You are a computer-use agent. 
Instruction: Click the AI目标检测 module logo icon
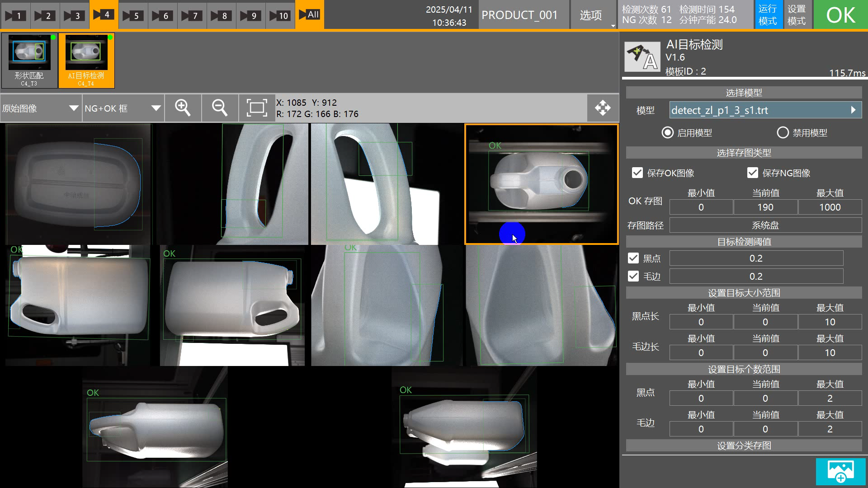642,57
